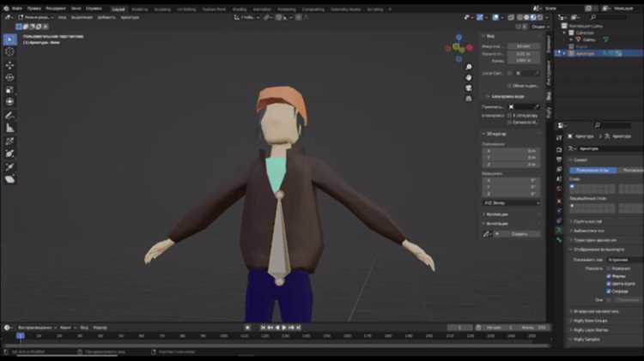Image resolution: width=644 pixels, height=361 pixels.
Task: Open the object interaction mode dropdown
Action: tap(36, 17)
